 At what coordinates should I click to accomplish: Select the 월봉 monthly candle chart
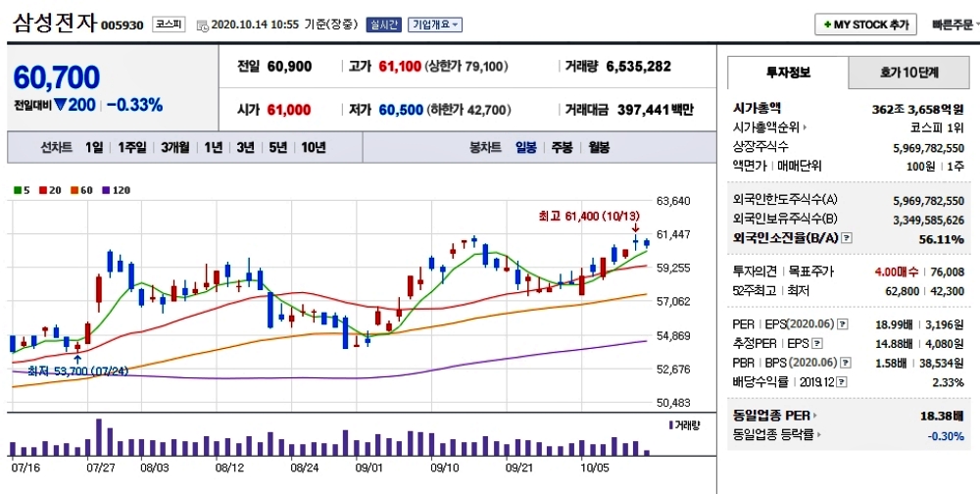coord(599,148)
